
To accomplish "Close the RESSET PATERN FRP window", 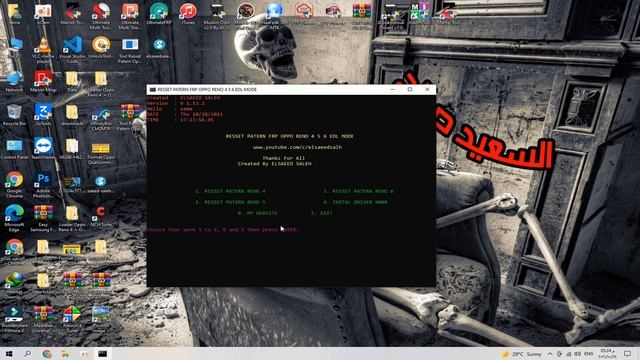I will click(427, 89).
